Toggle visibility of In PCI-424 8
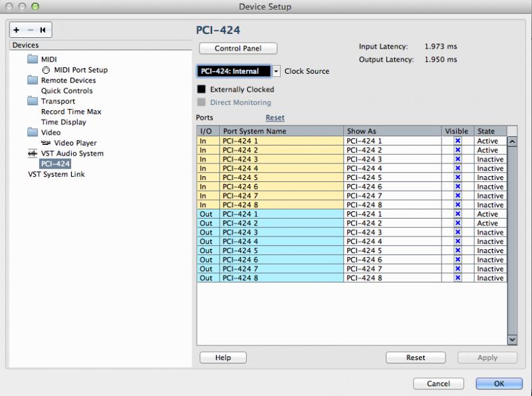This screenshot has width=532, height=396. point(458,205)
